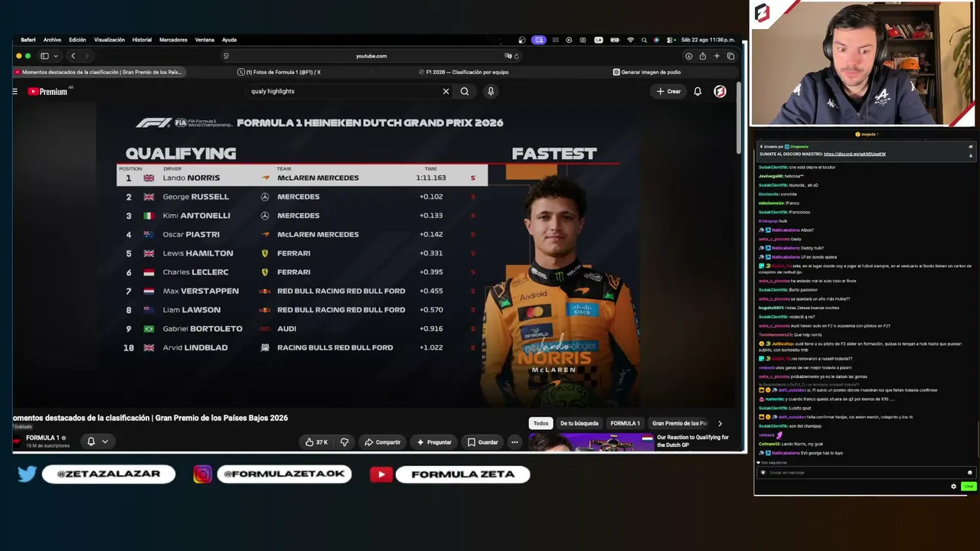This screenshot has width=980, height=551.
Task: Open YouTube notifications bell in the header
Action: click(697, 91)
